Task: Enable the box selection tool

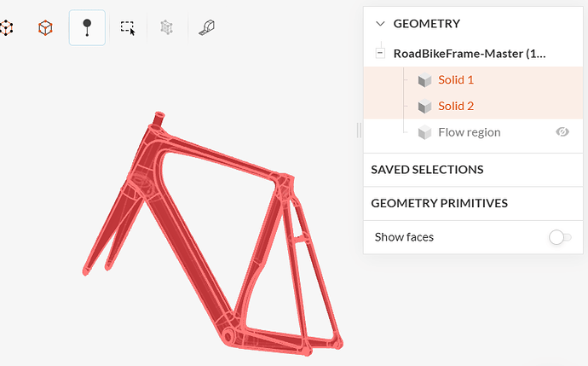Action: point(128,28)
